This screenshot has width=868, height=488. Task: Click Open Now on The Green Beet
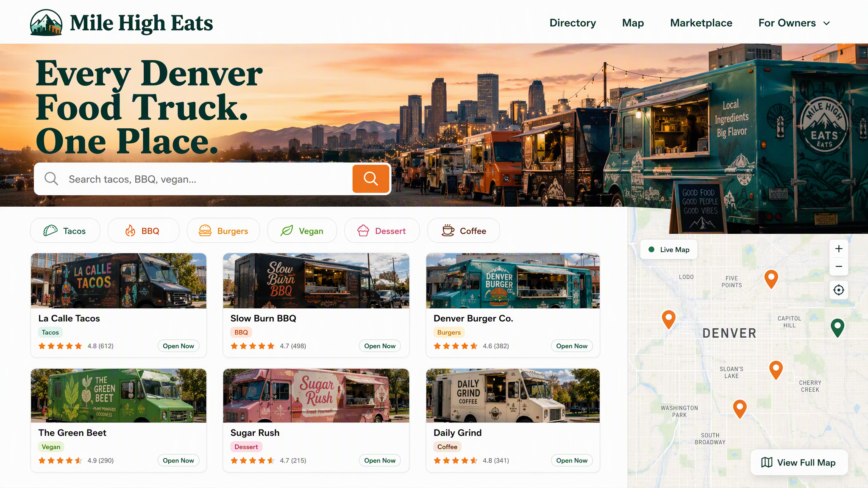(178, 460)
